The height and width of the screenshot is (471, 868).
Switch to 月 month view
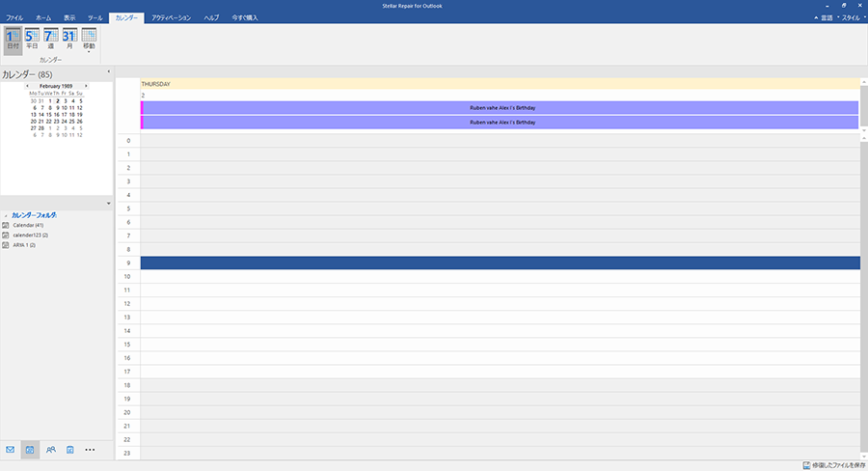click(x=69, y=39)
